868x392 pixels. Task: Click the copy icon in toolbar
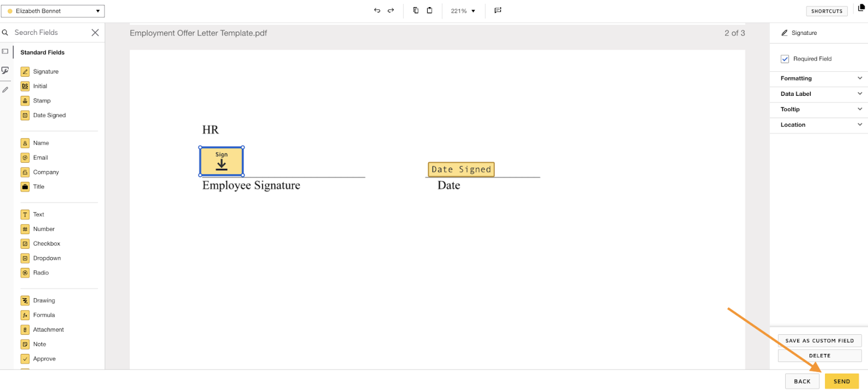coord(416,10)
